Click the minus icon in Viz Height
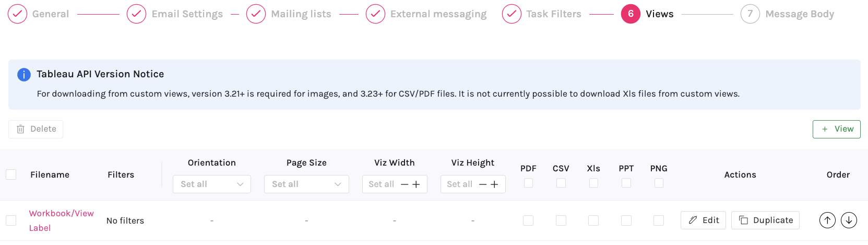 point(483,184)
